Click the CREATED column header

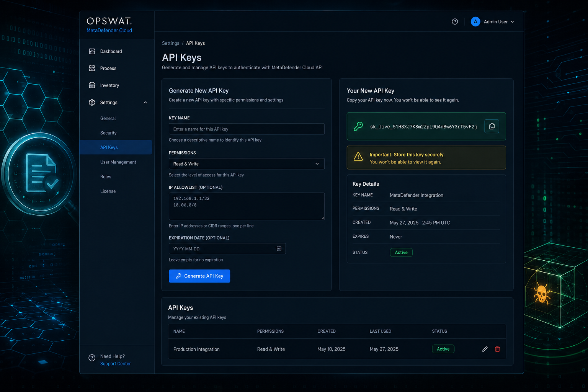(327, 332)
